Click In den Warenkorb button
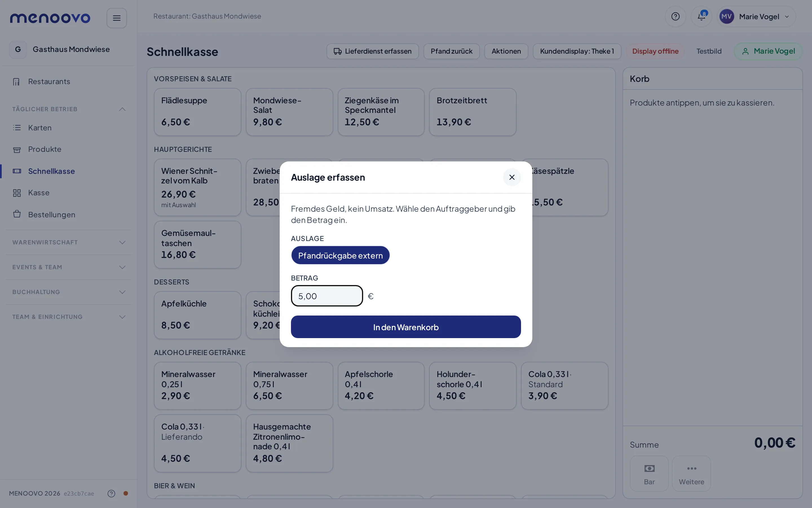The image size is (812, 508). (406, 327)
